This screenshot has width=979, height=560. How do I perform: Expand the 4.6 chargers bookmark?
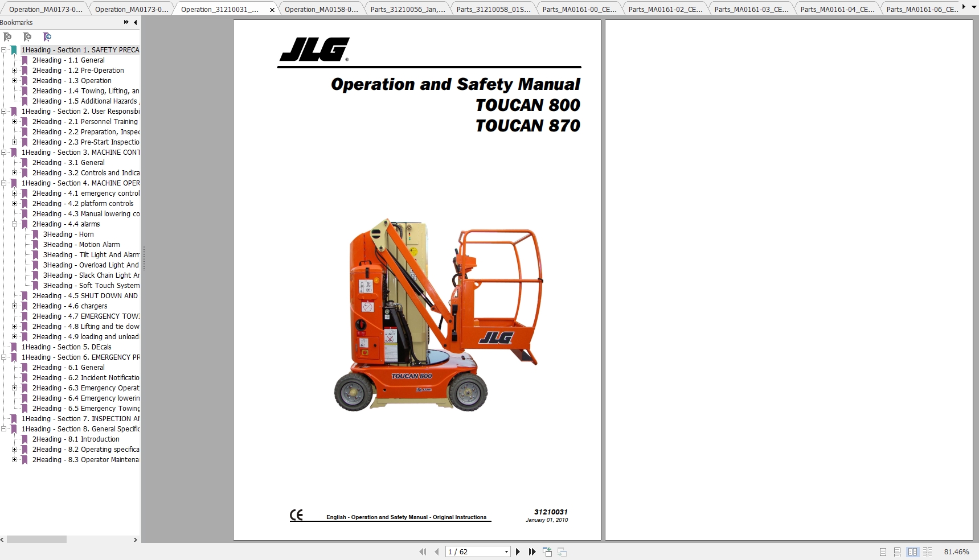(x=15, y=306)
